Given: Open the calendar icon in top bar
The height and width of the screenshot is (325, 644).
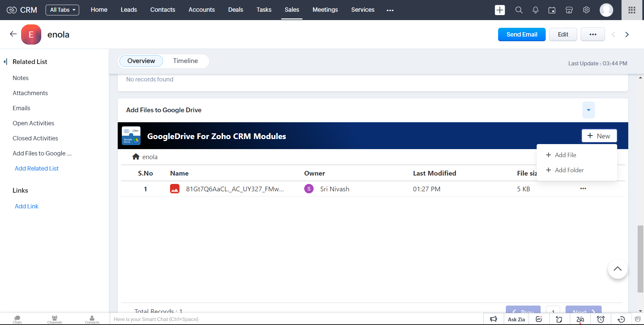Looking at the screenshot, I should [552, 10].
